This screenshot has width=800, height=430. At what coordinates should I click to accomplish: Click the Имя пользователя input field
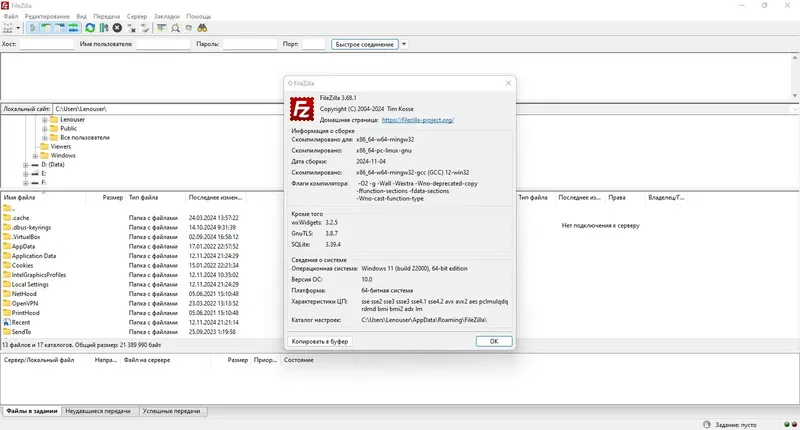coord(163,44)
